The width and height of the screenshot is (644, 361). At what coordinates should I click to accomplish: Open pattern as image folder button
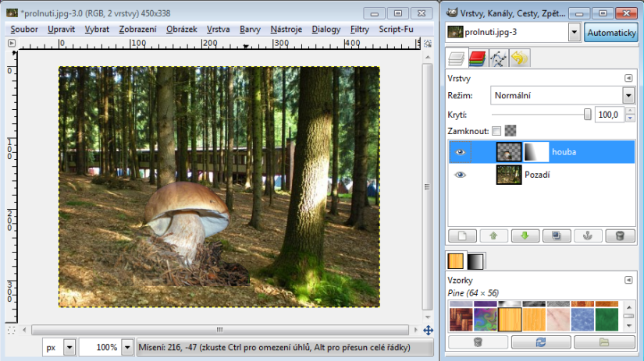pos(604,342)
